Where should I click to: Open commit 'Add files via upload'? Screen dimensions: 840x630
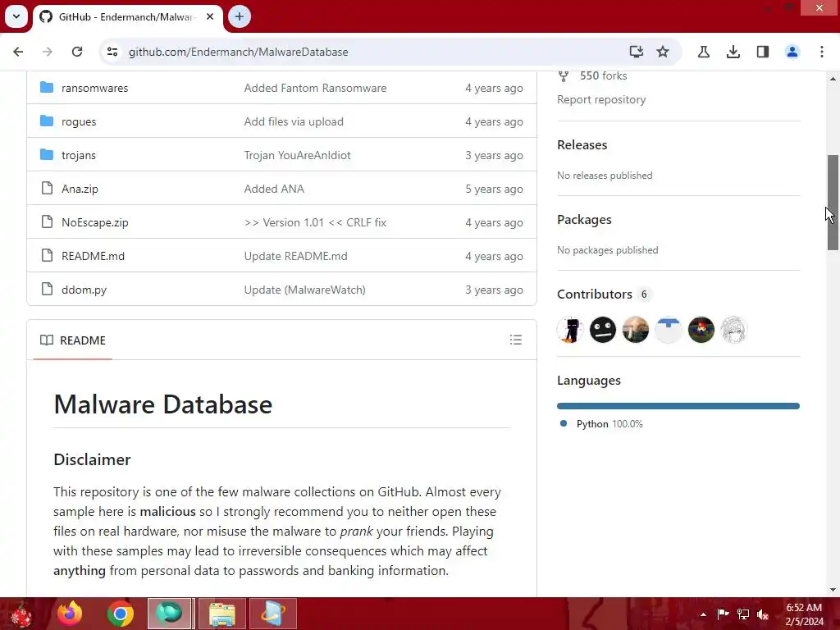point(294,121)
